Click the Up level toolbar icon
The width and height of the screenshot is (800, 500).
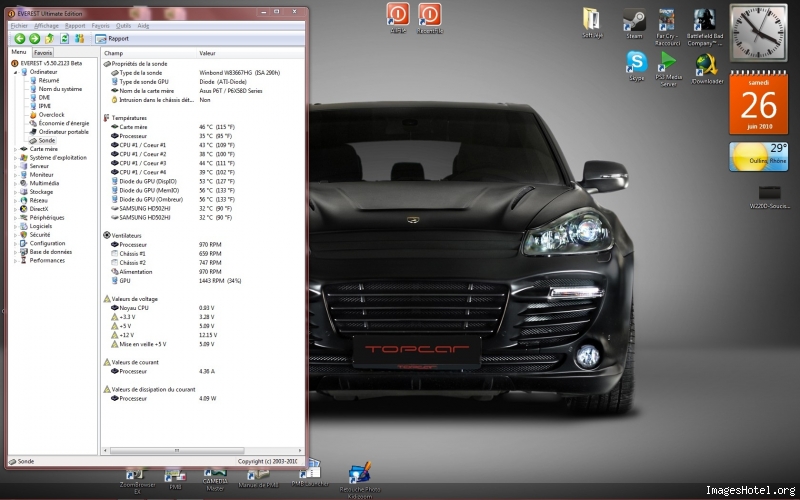50,38
